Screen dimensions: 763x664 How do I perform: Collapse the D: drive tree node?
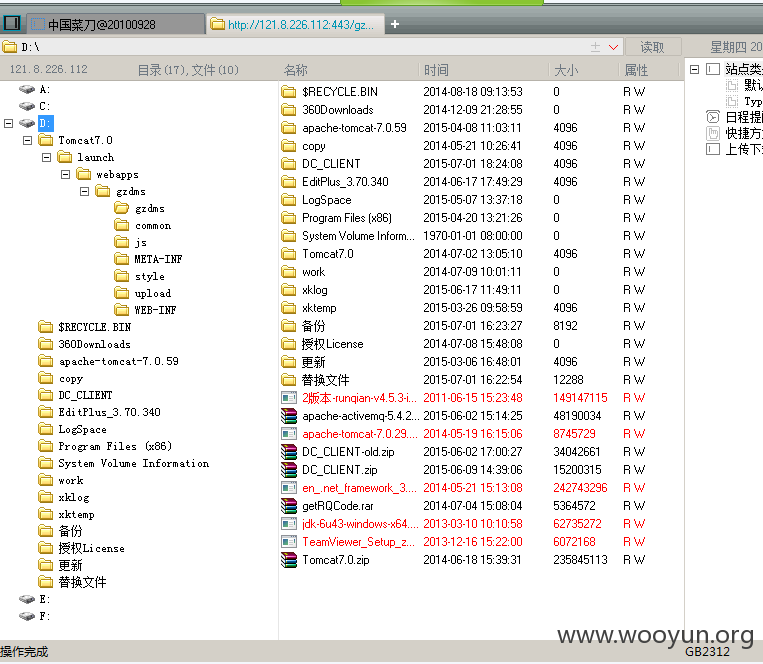(x=8, y=123)
